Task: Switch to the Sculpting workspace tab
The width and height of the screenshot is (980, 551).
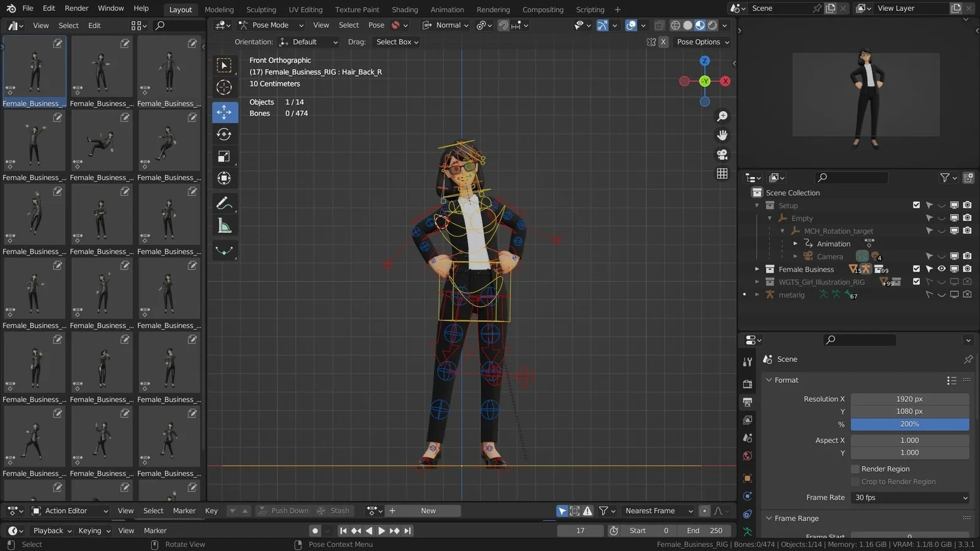Action: coord(261,9)
